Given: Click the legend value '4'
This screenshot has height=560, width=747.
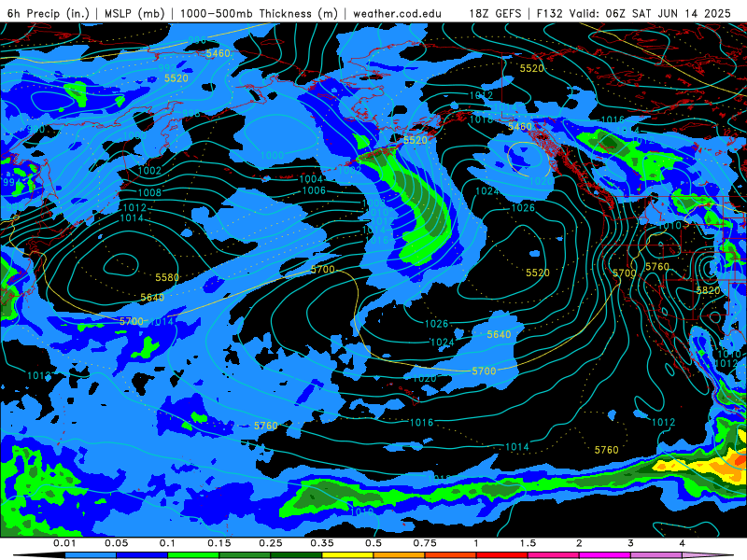Looking at the screenshot, I should (683, 543).
